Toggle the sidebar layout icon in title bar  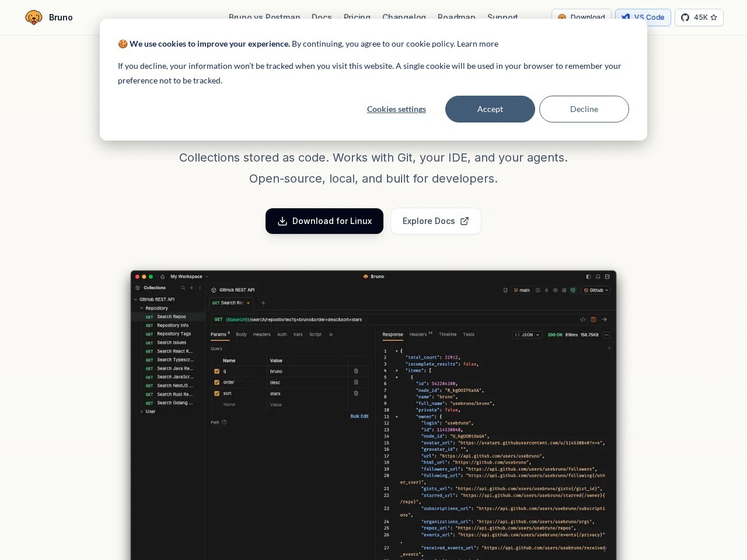[x=588, y=276]
